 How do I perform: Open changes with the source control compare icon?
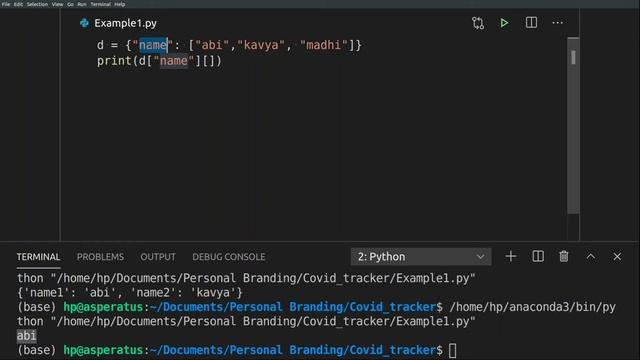click(x=478, y=23)
